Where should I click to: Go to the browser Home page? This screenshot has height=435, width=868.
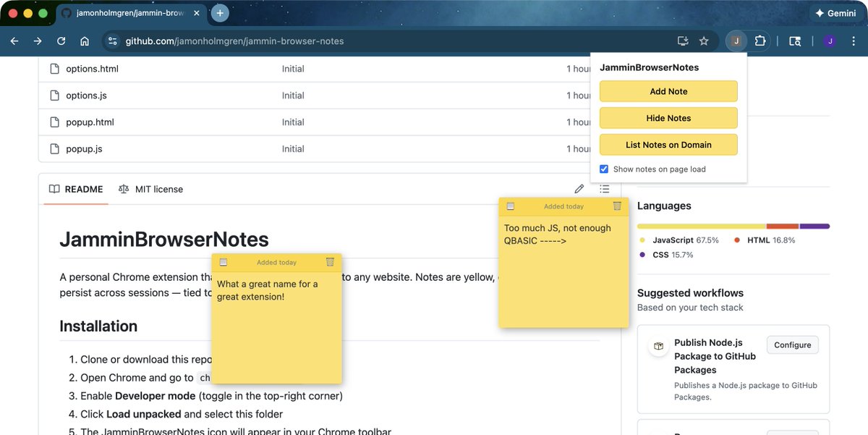point(85,41)
